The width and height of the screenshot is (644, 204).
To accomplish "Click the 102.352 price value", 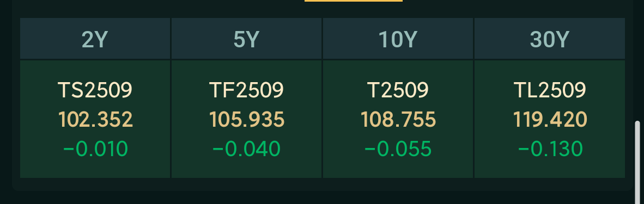I will 95,120.
